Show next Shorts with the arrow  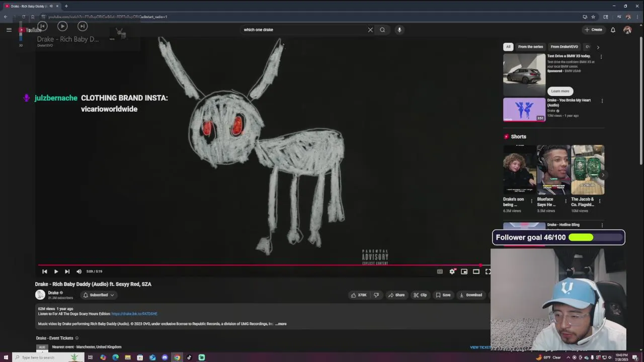click(602, 175)
